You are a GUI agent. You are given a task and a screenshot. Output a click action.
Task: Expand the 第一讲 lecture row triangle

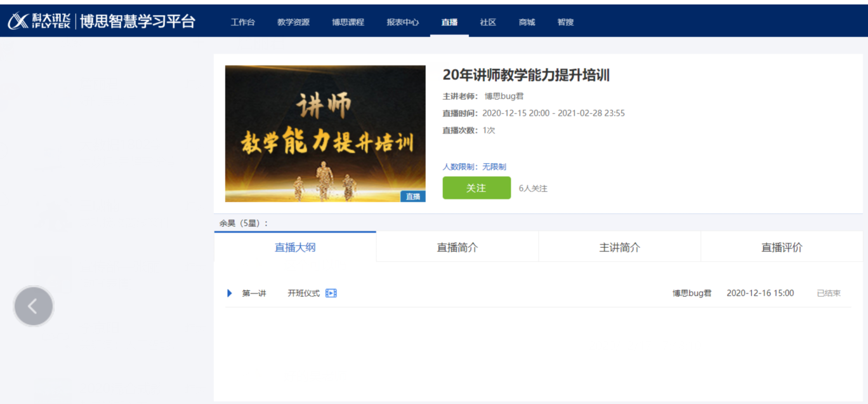(229, 293)
